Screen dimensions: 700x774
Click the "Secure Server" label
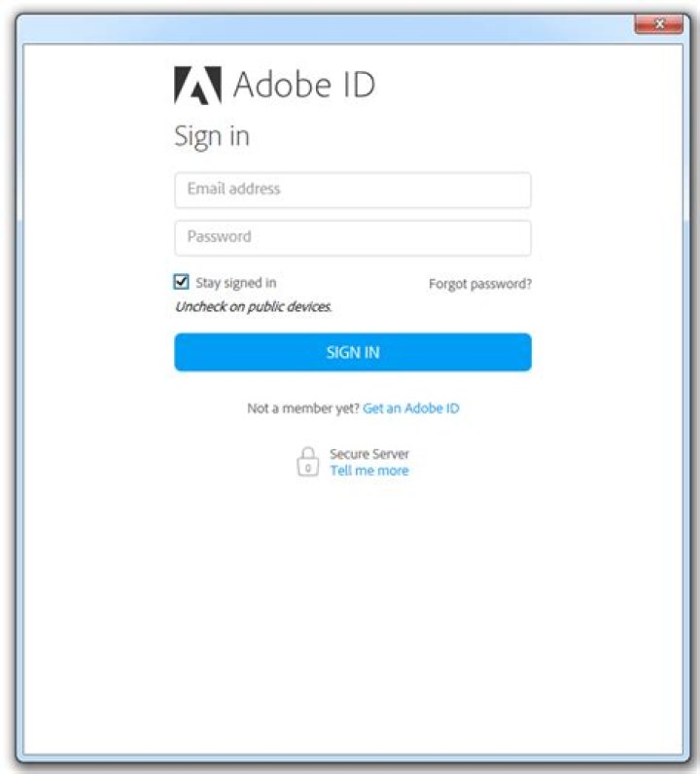(x=369, y=454)
